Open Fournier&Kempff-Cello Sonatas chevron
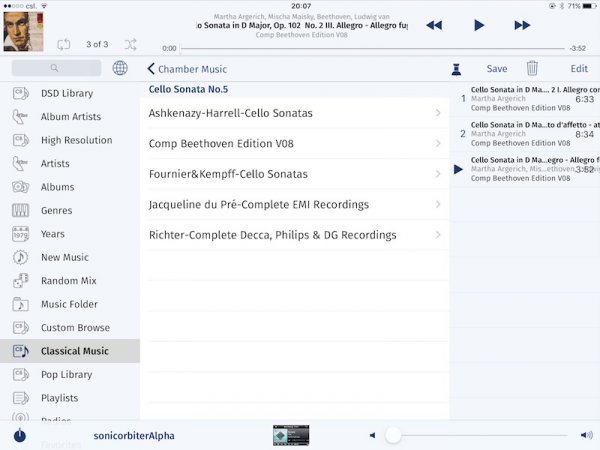The width and height of the screenshot is (600, 450). click(x=438, y=174)
